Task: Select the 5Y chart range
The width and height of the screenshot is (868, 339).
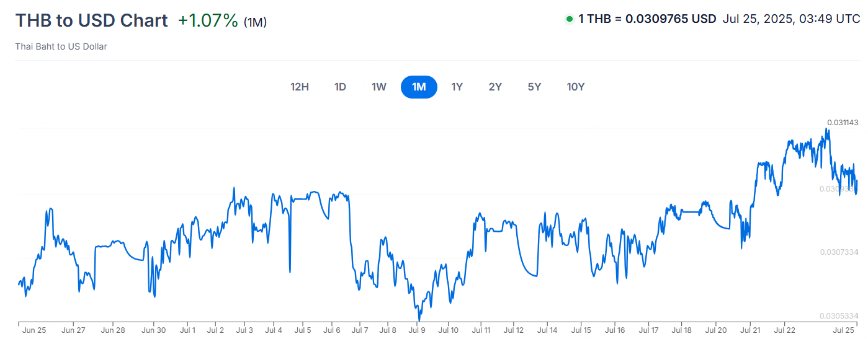Action: (x=534, y=87)
